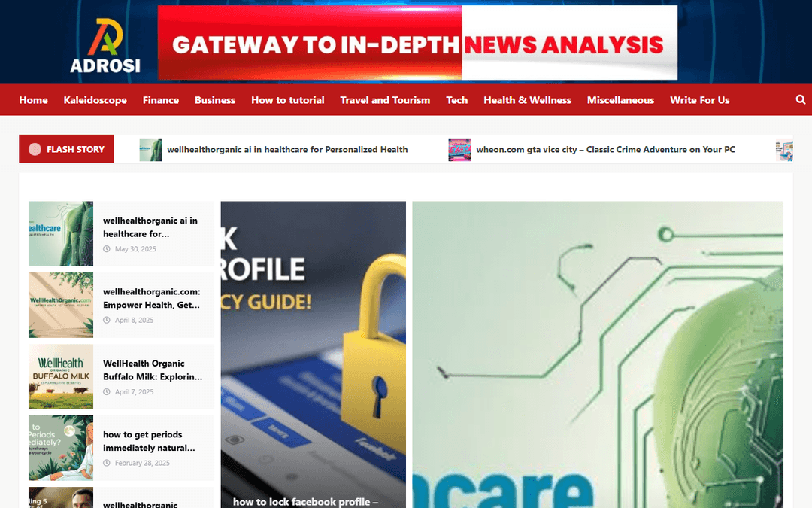This screenshot has height=508, width=812.
Task: Open the Miscellaneous category
Action: click(620, 100)
